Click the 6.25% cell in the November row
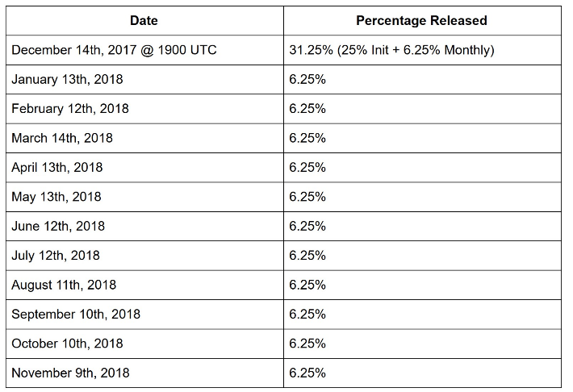573x392 pixels. coord(307,373)
